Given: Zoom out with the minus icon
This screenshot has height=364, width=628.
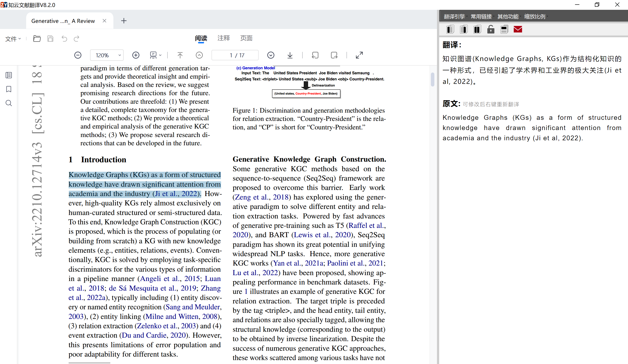Looking at the screenshot, I should click(x=78, y=55).
